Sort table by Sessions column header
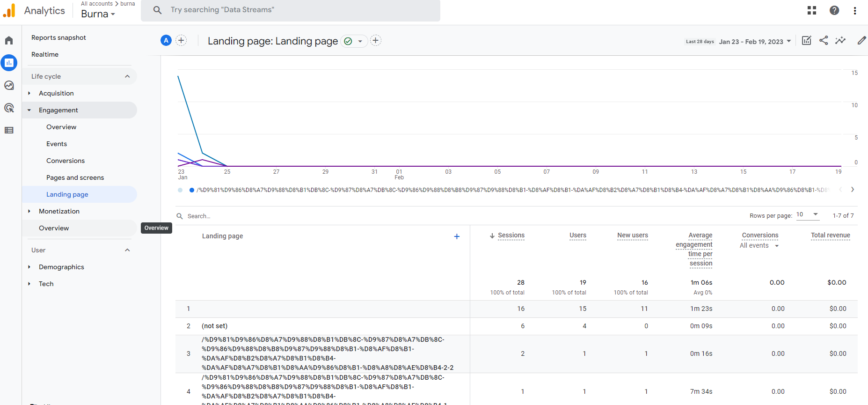The height and width of the screenshot is (405, 868). [511, 236]
